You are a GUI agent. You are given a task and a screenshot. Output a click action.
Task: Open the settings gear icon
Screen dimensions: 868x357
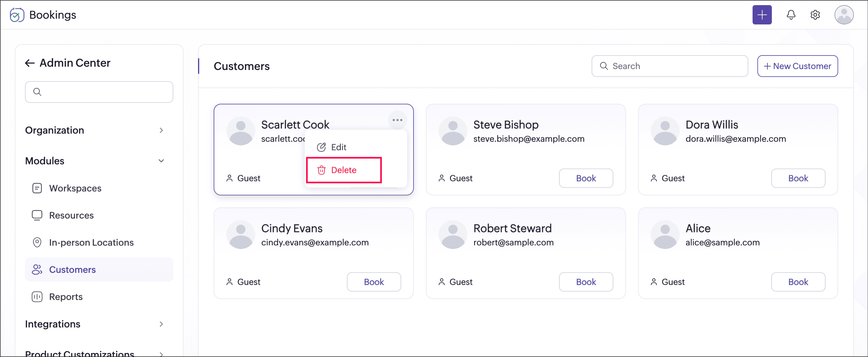click(x=815, y=15)
